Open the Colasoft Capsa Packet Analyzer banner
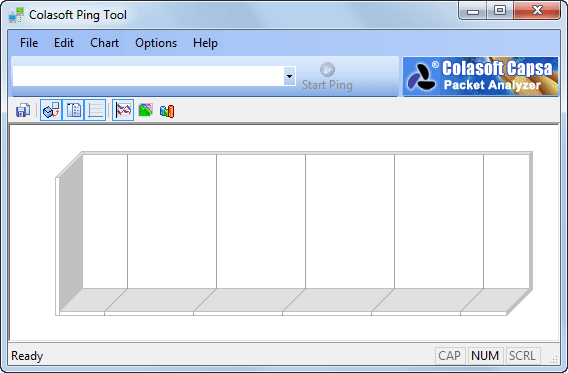This screenshot has height=373, width=568. [x=480, y=76]
